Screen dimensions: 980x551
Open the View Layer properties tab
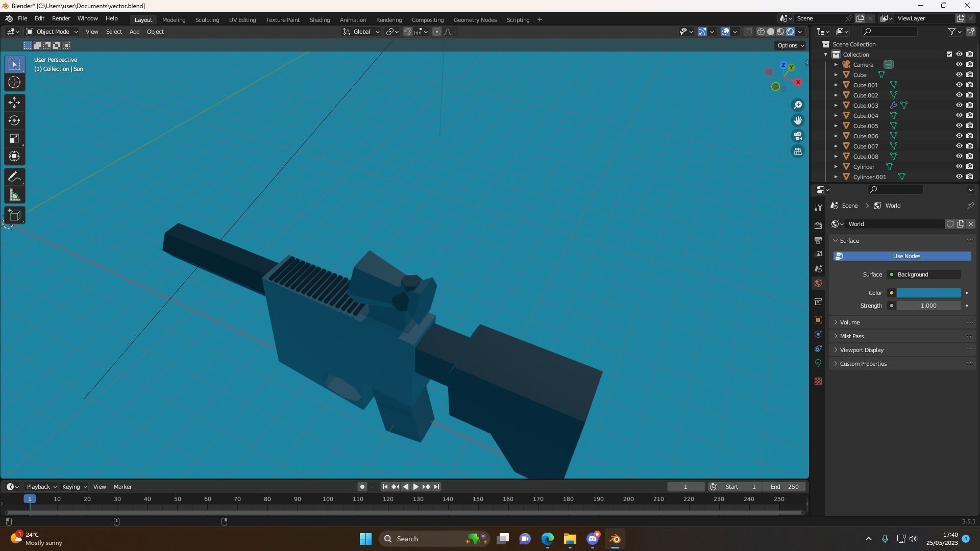point(818,255)
